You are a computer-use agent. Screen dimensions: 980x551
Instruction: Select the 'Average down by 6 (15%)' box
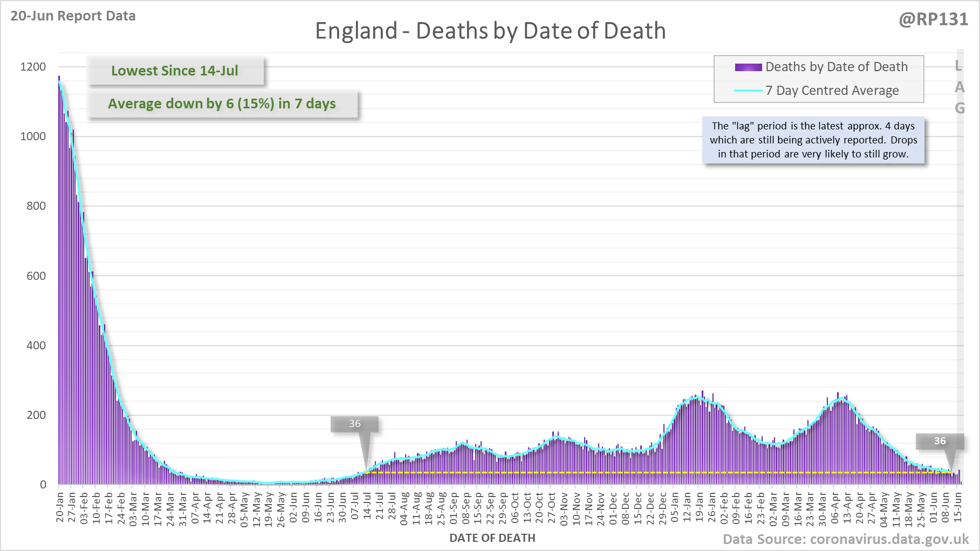(222, 104)
